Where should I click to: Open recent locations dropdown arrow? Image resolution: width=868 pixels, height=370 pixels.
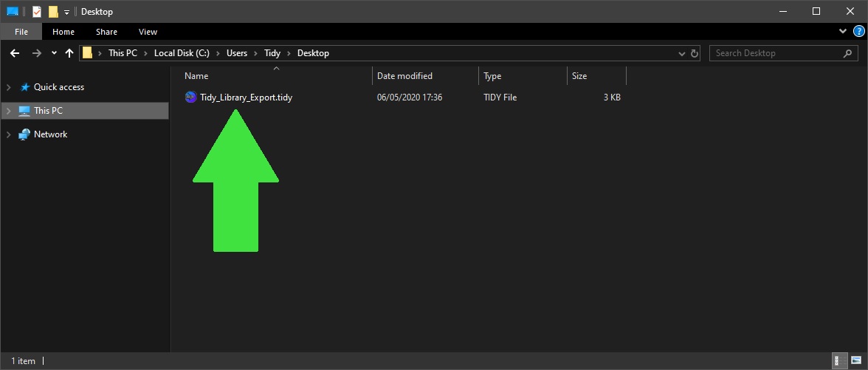pyautogui.click(x=54, y=53)
